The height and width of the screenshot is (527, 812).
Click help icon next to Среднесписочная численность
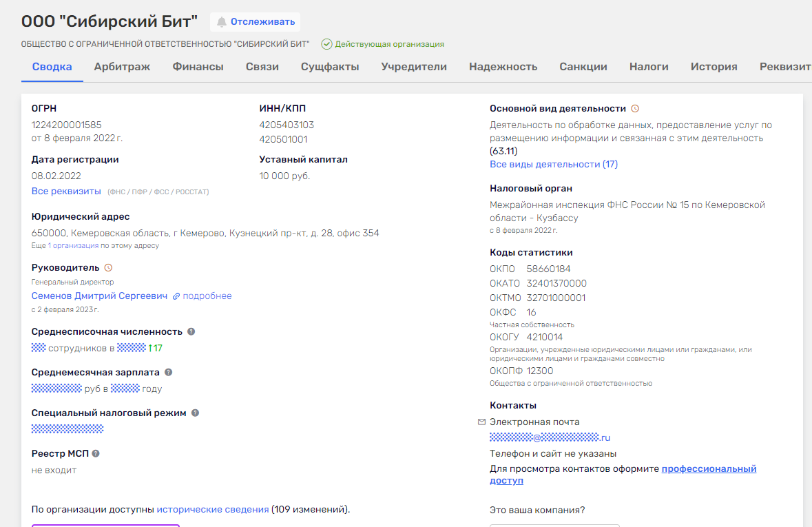[x=191, y=331]
